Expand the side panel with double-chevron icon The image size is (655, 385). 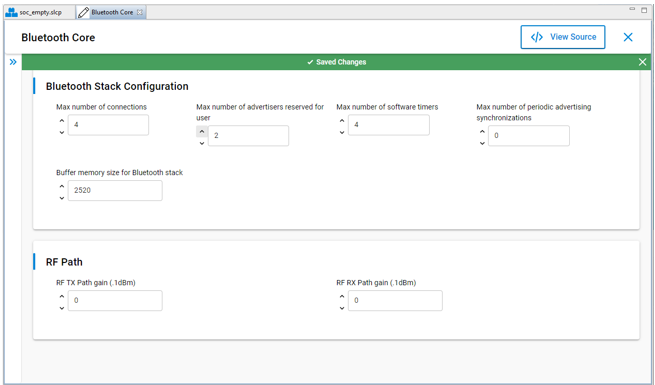13,62
